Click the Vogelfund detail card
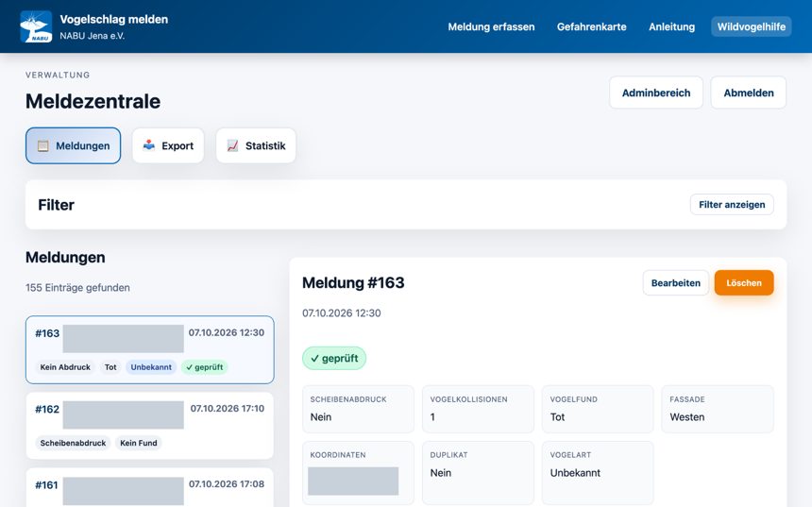This screenshot has height=507, width=812. [x=598, y=409]
